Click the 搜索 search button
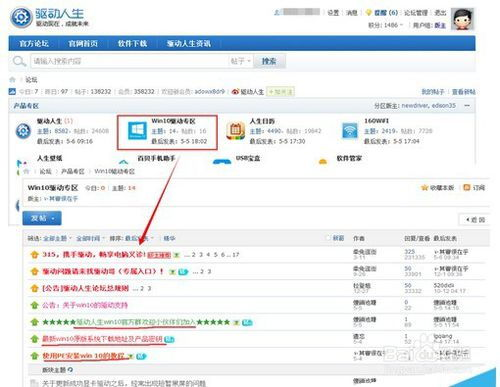The image size is (500, 387). [269, 61]
